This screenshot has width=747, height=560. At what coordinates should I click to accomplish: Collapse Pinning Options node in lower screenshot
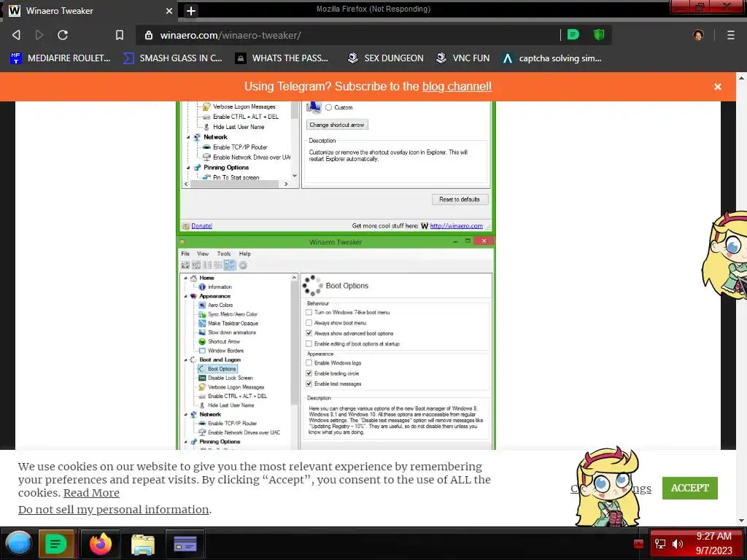click(185, 442)
